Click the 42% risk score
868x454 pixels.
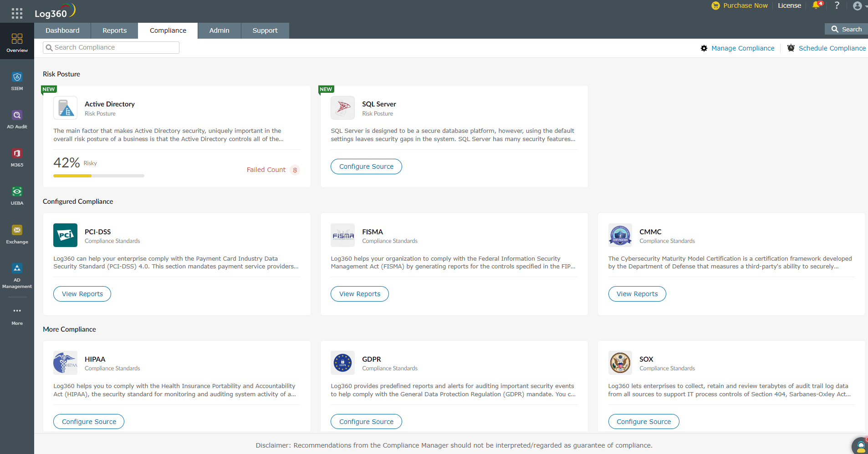pyautogui.click(x=66, y=162)
